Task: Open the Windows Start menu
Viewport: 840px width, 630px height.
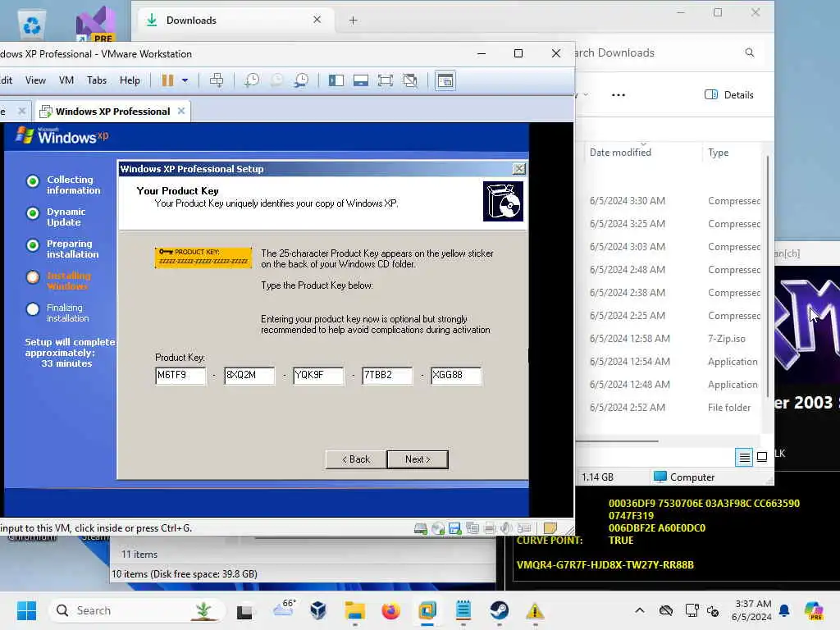Action: click(26, 610)
